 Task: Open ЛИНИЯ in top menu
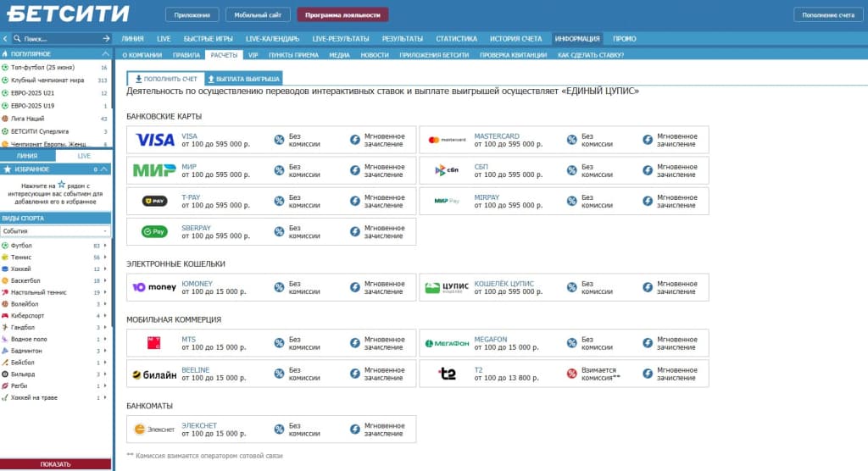132,39
